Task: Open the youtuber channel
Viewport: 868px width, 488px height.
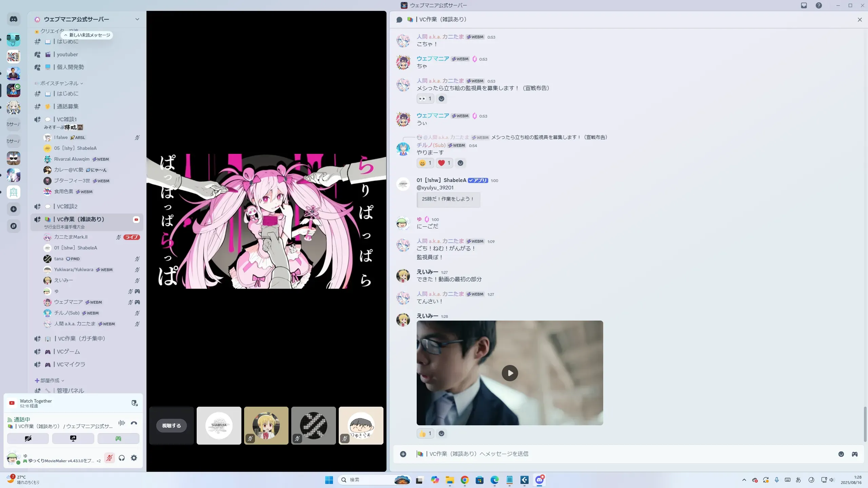Action: point(67,55)
